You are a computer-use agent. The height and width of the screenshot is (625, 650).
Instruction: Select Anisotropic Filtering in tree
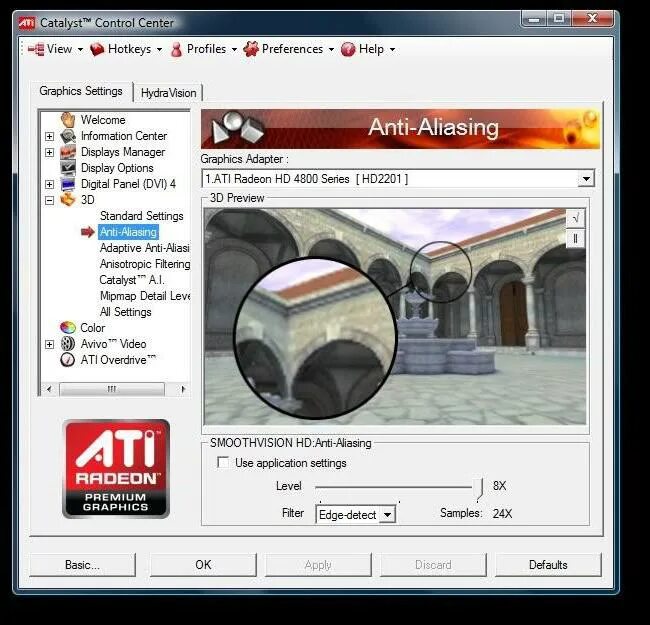[145, 264]
